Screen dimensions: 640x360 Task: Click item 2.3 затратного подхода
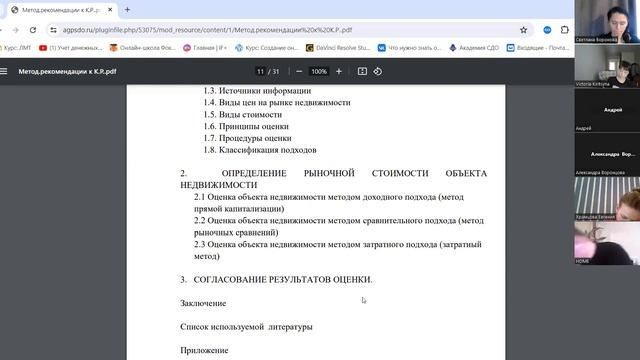coord(338,250)
